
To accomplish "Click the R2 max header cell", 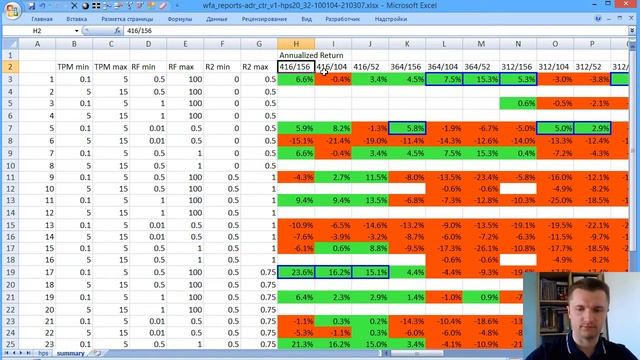I will click(259, 67).
